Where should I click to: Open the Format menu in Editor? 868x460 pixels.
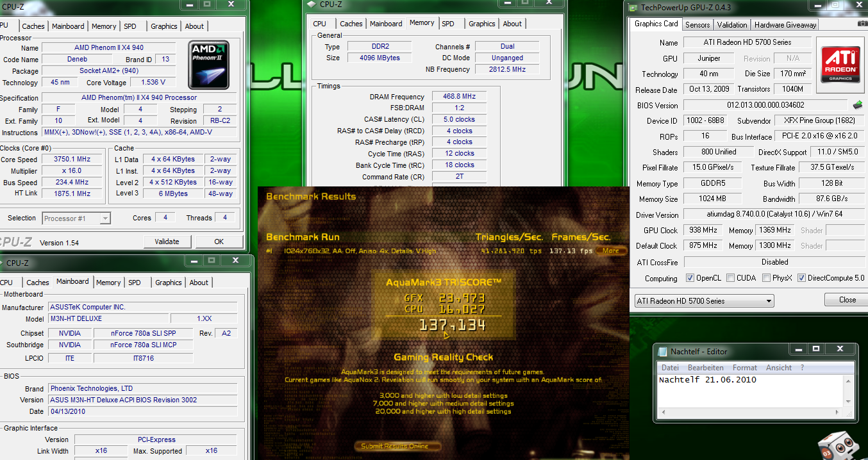click(x=745, y=368)
